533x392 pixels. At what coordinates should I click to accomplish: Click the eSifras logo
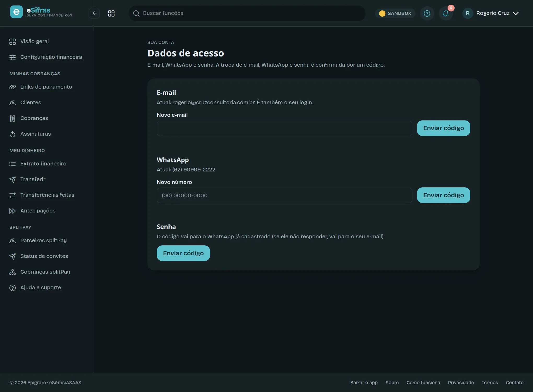tap(41, 12)
